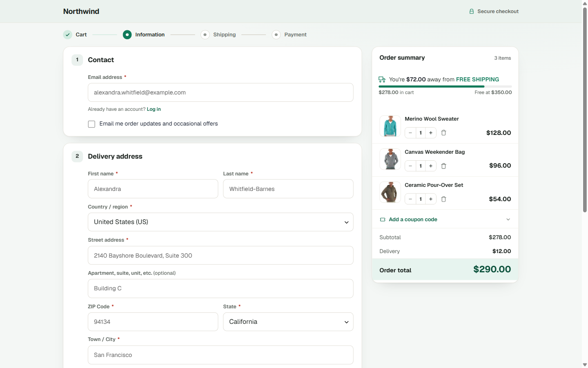Click the Ceramic Pour-Over Set product name
The image size is (588, 368).
tap(434, 185)
